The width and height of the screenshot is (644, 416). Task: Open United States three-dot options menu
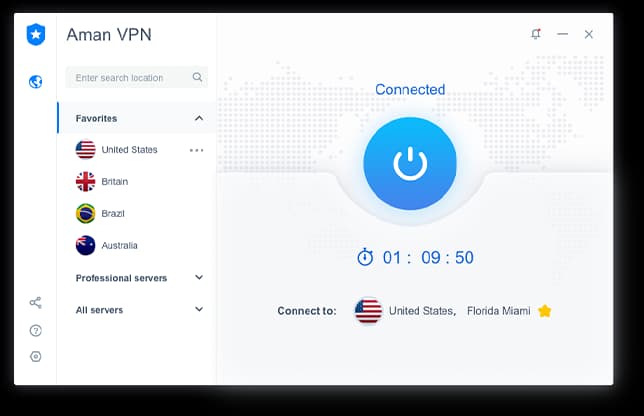pos(196,150)
